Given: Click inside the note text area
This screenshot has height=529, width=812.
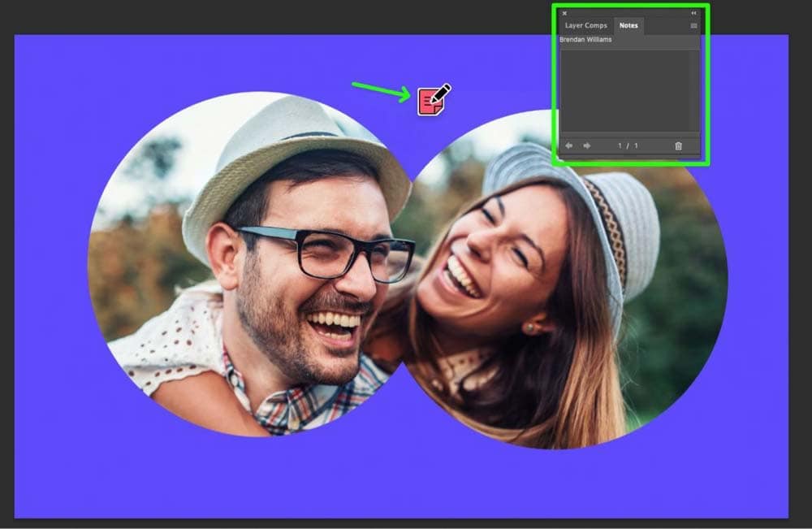Looking at the screenshot, I should click(629, 91).
